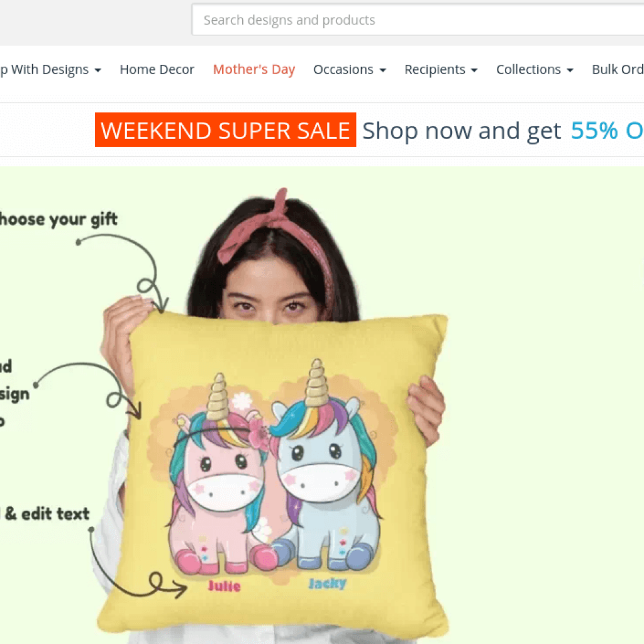Expand the Collections dropdown

(535, 69)
